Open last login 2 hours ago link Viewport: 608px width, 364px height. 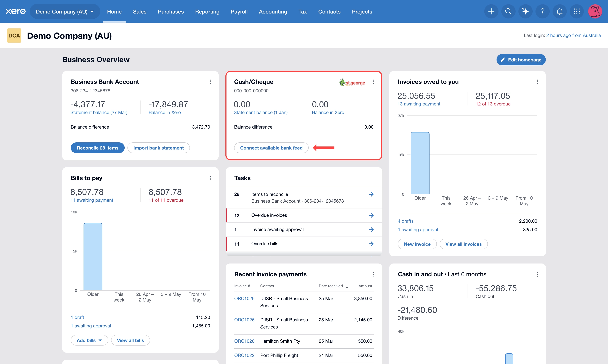[x=573, y=36]
